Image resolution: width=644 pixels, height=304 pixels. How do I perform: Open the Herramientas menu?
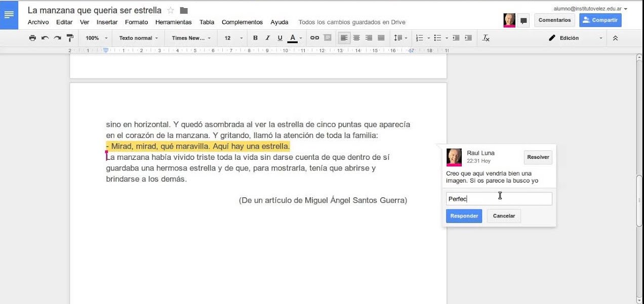(173, 22)
